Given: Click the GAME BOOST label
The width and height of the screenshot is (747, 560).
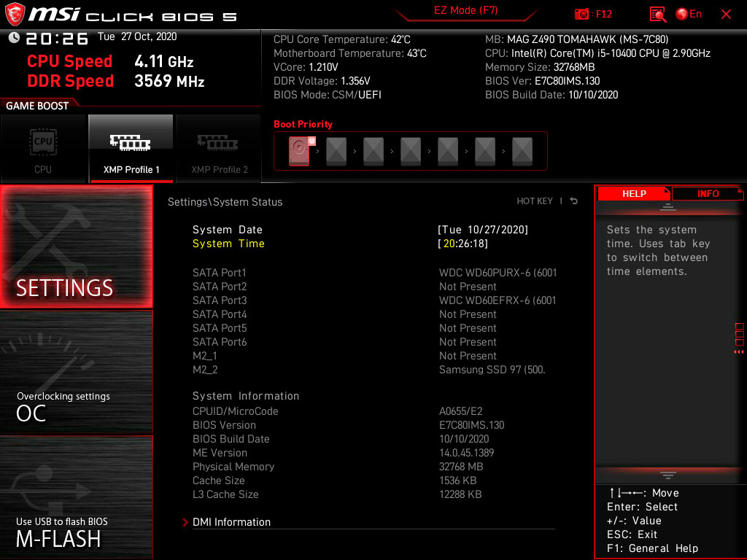Looking at the screenshot, I should pos(37,106).
